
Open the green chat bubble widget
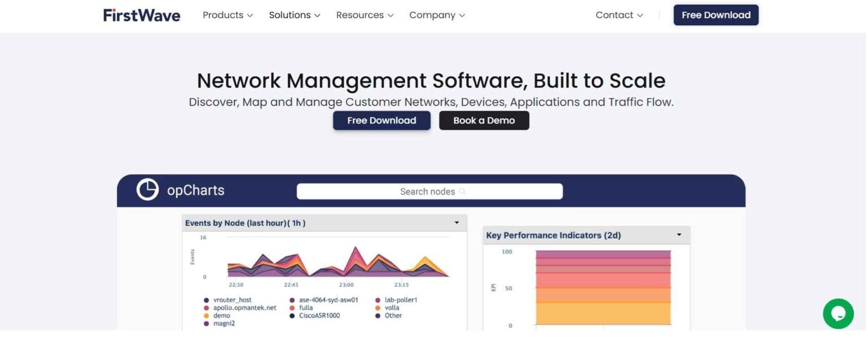point(837,313)
